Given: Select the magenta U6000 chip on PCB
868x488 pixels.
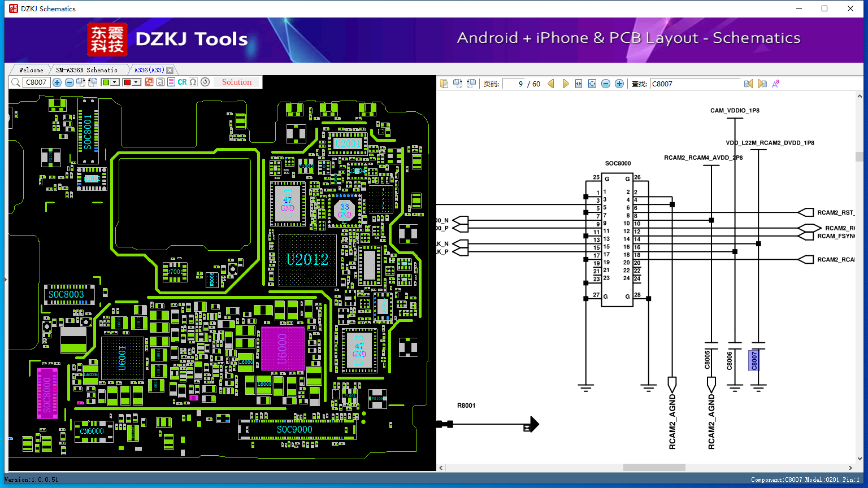Looking at the screenshot, I should pos(283,348).
